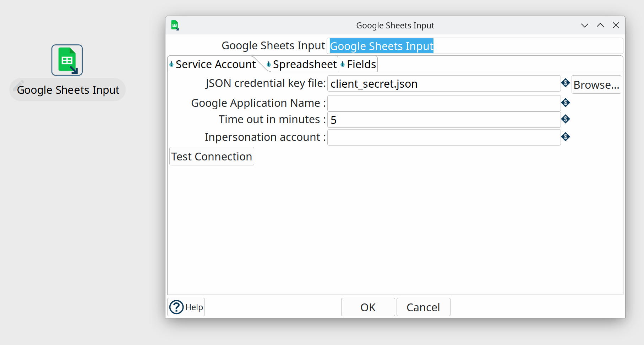Click the Inpersonation account input box
The image size is (644, 345).
coord(444,137)
